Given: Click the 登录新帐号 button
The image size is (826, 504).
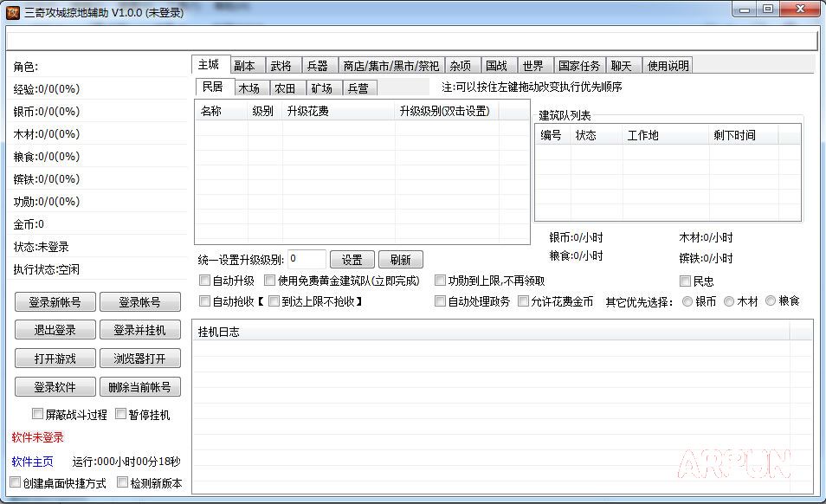Looking at the screenshot, I should point(55,302).
